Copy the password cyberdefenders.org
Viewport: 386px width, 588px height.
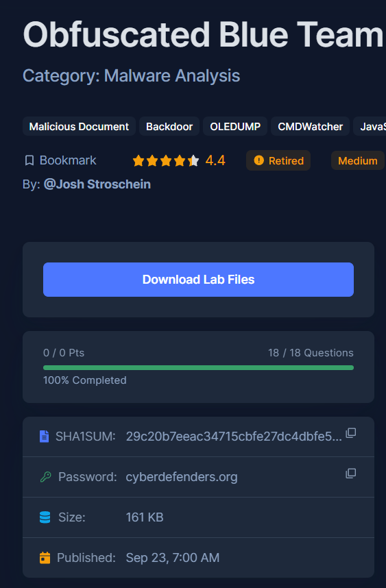(x=351, y=474)
